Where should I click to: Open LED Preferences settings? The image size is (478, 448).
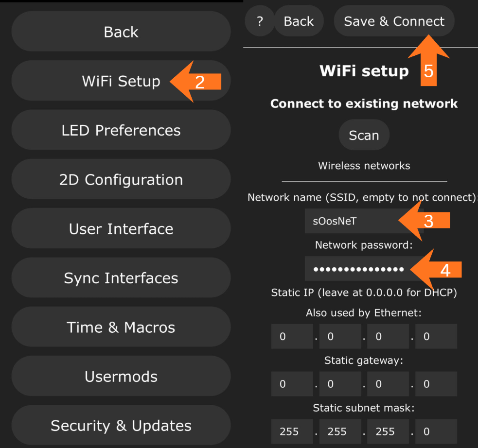(x=121, y=130)
